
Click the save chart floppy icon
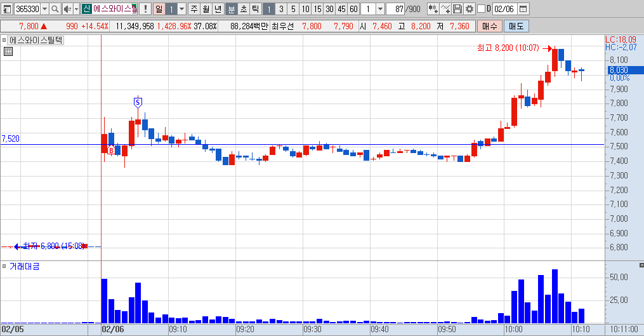(x=457, y=9)
